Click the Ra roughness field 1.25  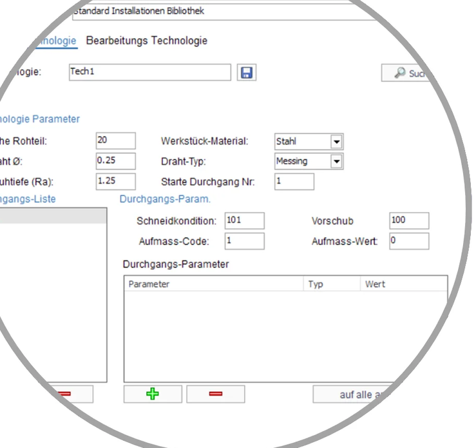tap(116, 181)
